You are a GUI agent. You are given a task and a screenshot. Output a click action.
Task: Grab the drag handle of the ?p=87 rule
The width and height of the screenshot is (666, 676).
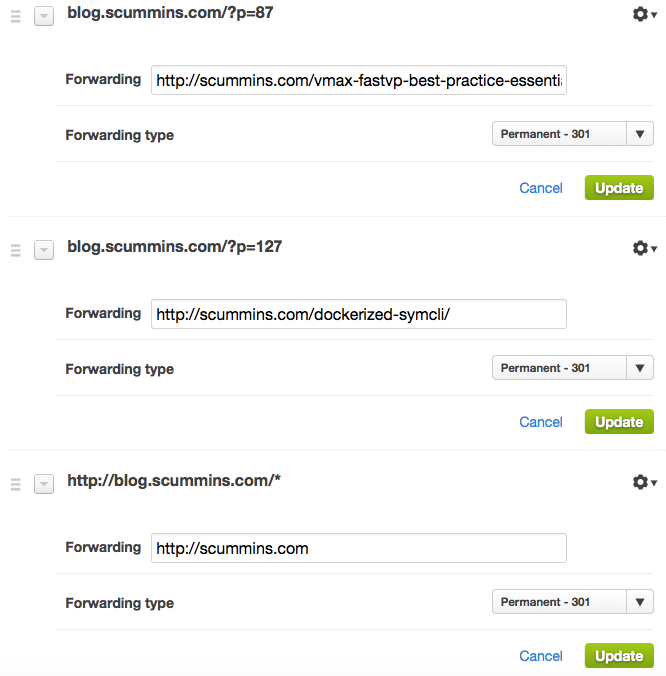tap(16, 16)
